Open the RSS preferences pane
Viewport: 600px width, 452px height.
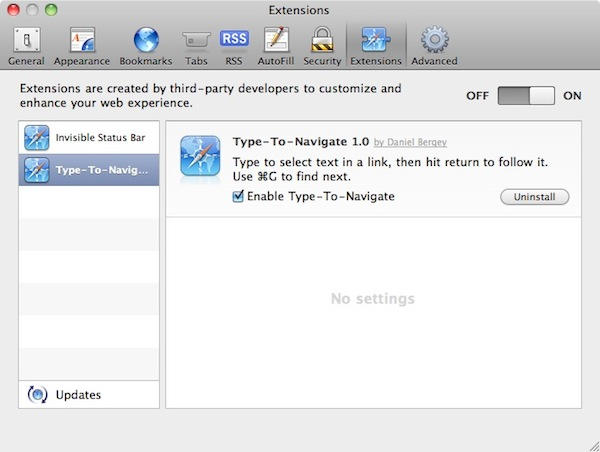[234, 46]
